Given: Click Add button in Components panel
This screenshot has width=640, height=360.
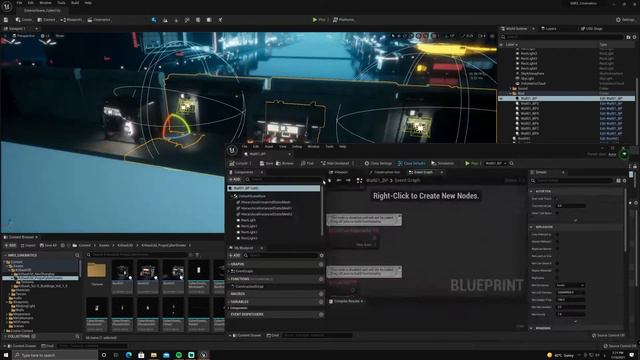Looking at the screenshot, I should pyautogui.click(x=235, y=180).
